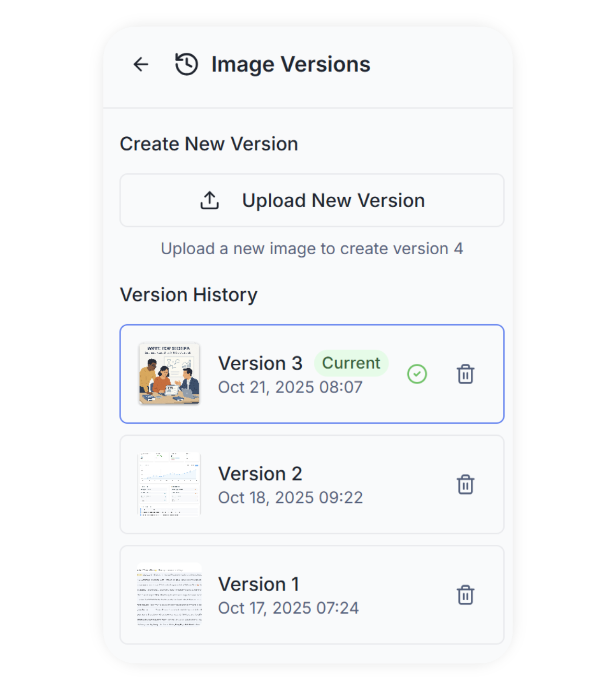The width and height of the screenshot is (616, 690).
Task: Delete Version 1 using its trash icon
Action: 465,594
